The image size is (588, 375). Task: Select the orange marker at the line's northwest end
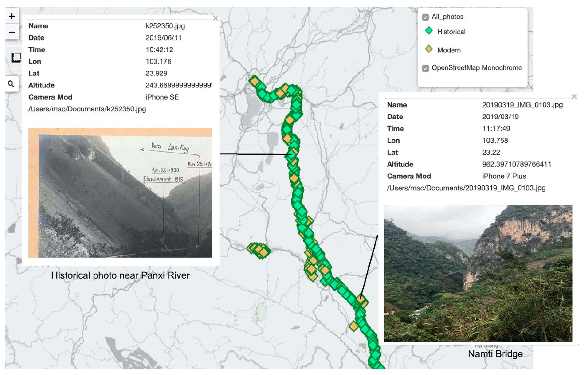(255, 81)
